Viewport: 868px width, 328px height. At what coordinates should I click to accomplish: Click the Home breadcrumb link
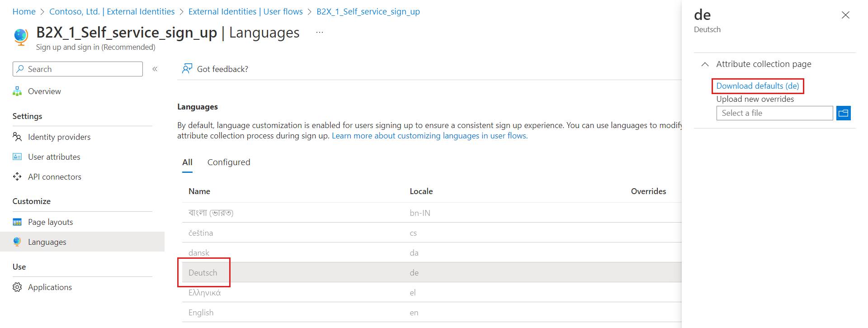pyautogui.click(x=24, y=12)
